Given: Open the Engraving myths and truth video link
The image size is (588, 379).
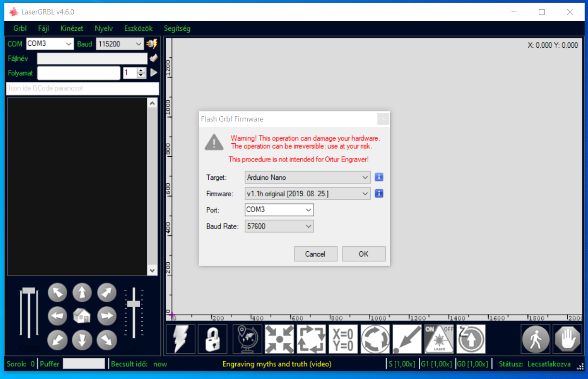Looking at the screenshot, I should pyautogui.click(x=277, y=364).
